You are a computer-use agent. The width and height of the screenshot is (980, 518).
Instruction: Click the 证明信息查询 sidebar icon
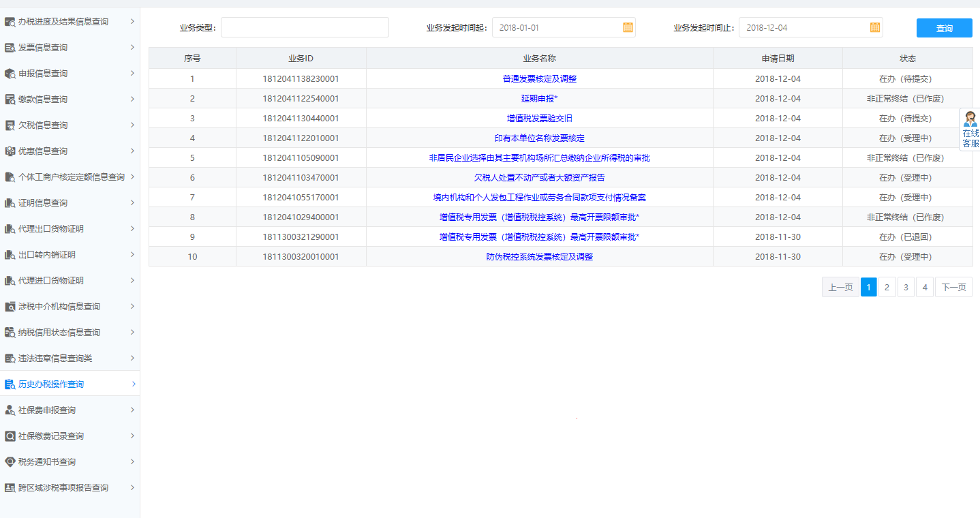[x=10, y=202]
